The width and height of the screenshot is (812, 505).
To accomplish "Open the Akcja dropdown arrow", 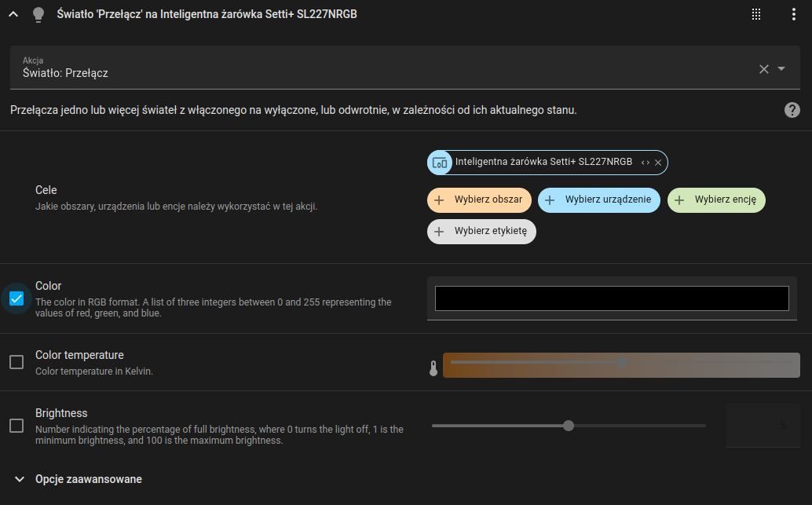I will (x=781, y=68).
